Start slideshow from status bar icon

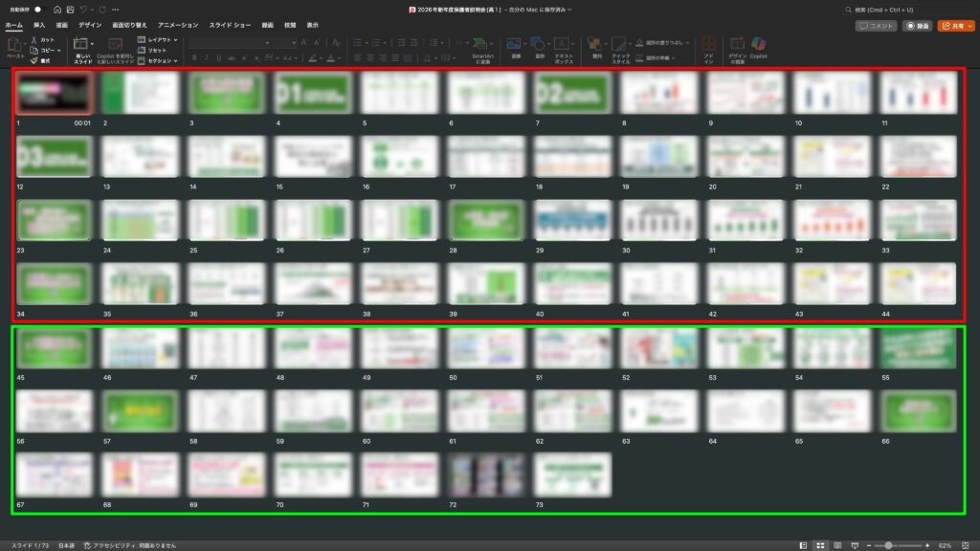click(854, 544)
